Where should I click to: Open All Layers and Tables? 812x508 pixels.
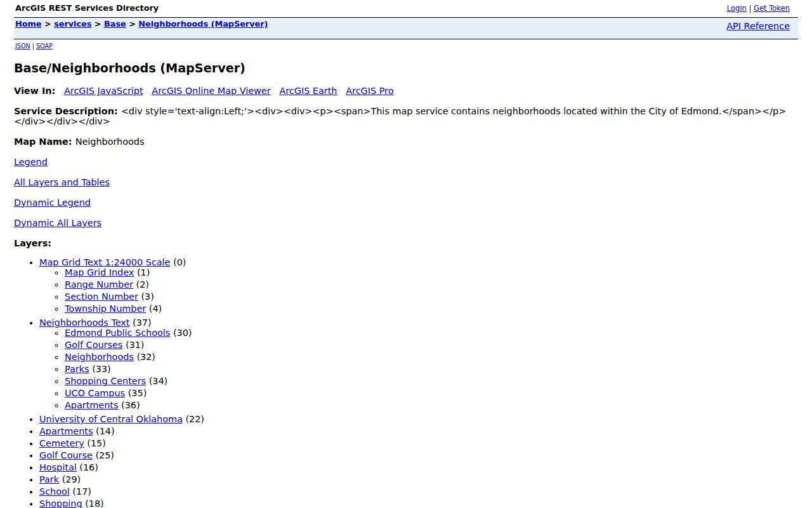click(62, 182)
